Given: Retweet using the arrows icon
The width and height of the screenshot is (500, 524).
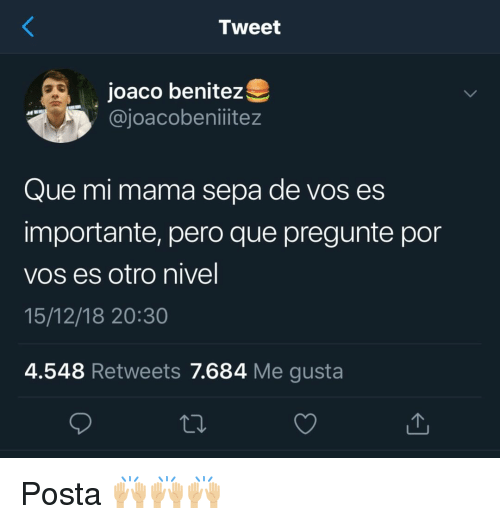Looking at the screenshot, I should click(193, 424).
